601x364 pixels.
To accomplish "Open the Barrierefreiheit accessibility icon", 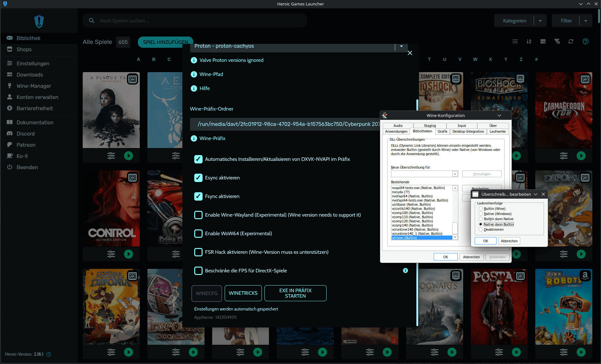I will tap(10, 108).
